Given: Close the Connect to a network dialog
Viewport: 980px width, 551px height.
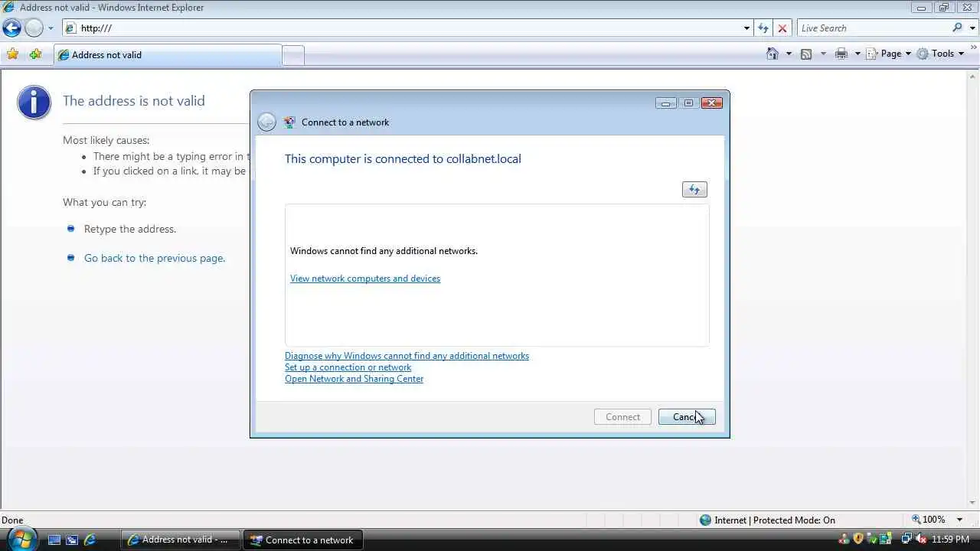Looking at the screenshot, I should point(711,103).
